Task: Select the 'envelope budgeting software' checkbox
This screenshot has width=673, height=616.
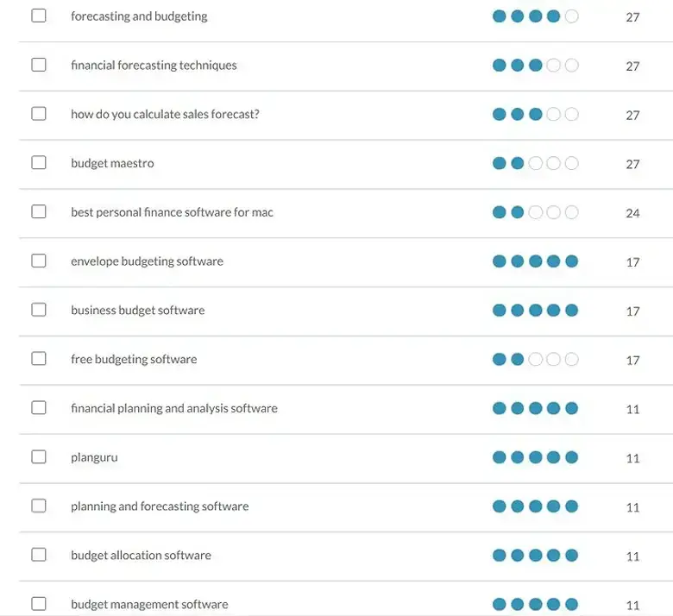Action: coord(39,261)
